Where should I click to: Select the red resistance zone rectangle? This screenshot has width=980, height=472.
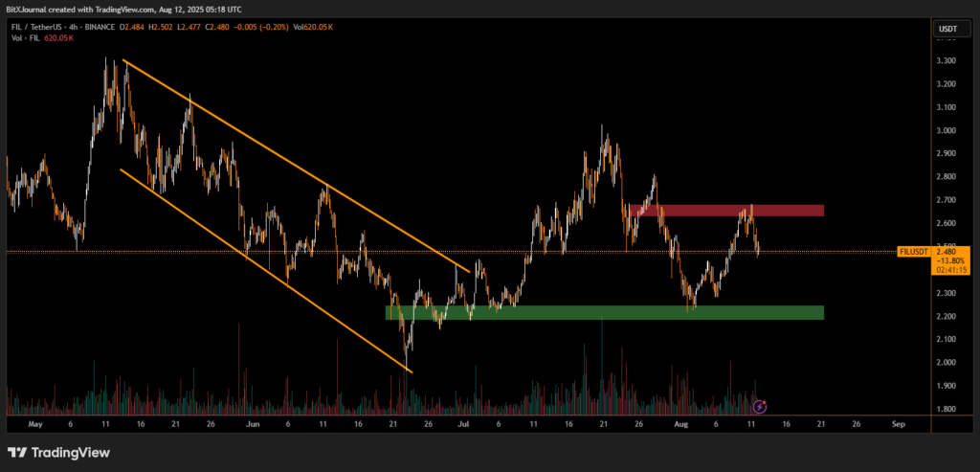click(x=725, y=210)
